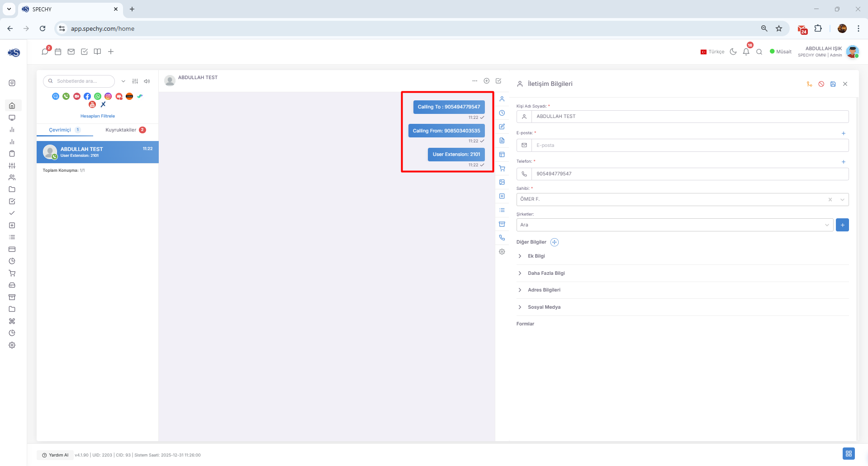Open the clock history icon in chat side strip
This screenshot has height=466, width=868.
[x=502, y=113]
